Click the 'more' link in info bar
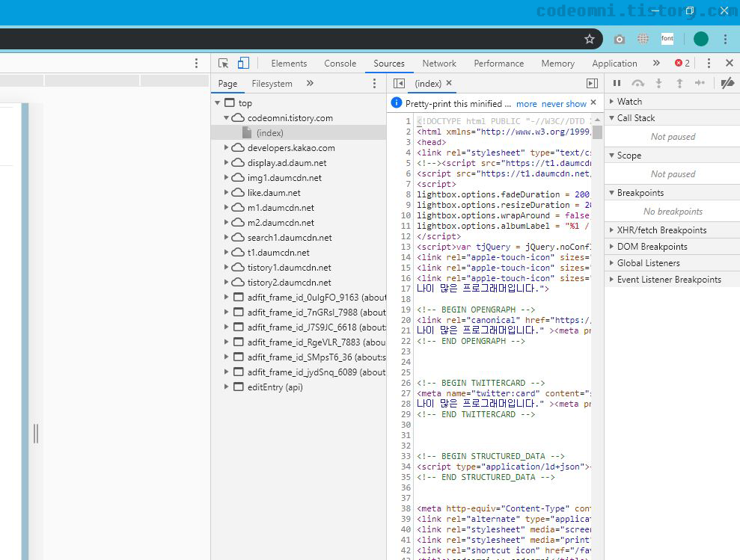 click(x=526, y=103)
